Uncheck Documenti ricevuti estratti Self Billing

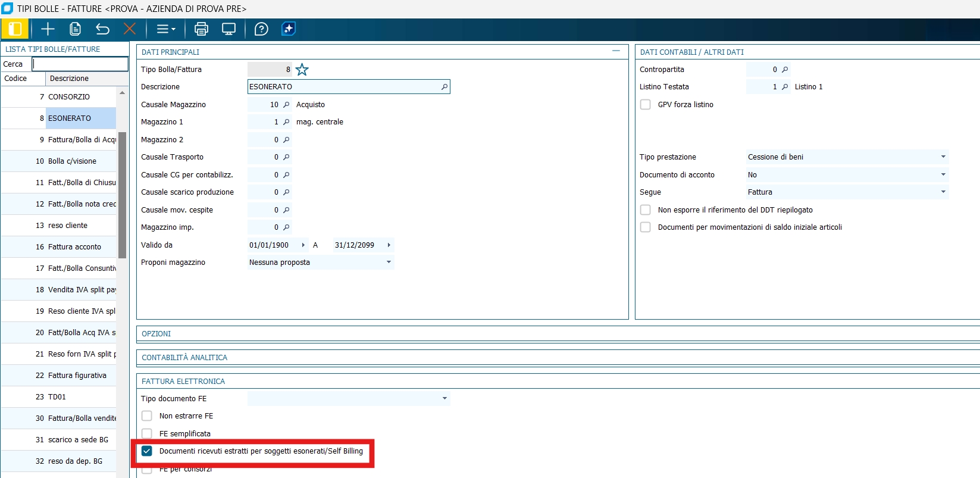pos(147,451)
